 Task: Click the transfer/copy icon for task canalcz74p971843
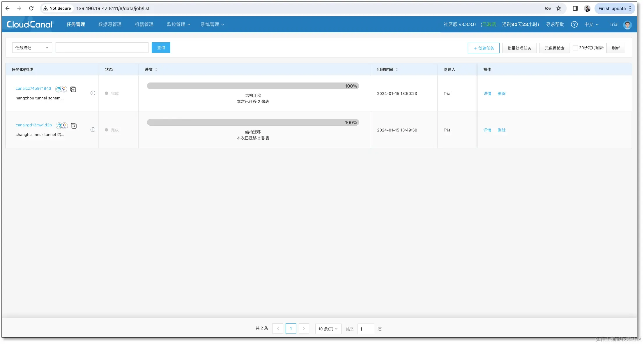(x=73, y=89)
